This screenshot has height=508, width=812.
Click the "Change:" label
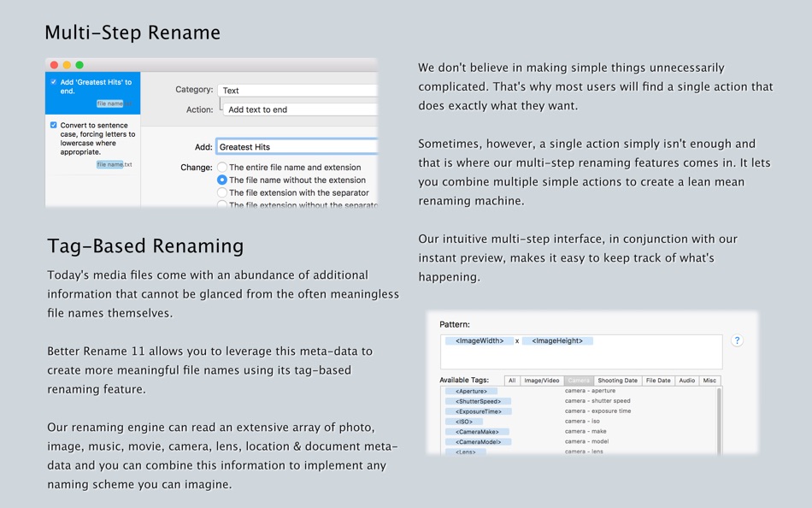[197, 168]
